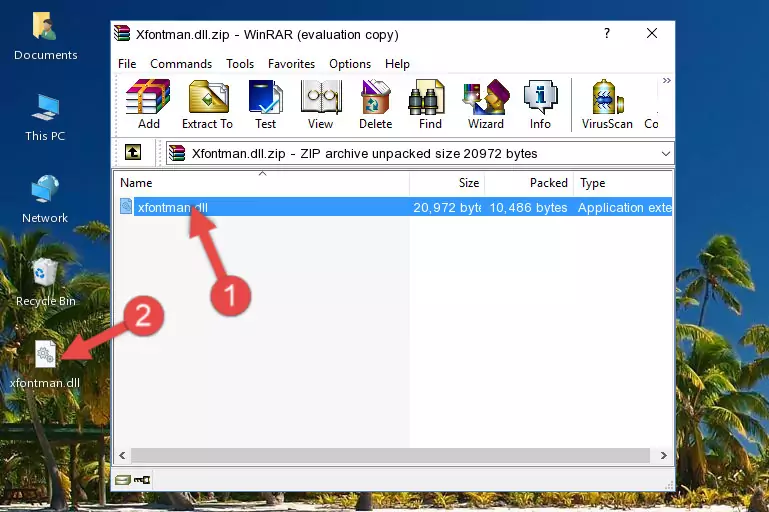Open the Commands menu
Viewport: 769px width, 512px height.
181,64
